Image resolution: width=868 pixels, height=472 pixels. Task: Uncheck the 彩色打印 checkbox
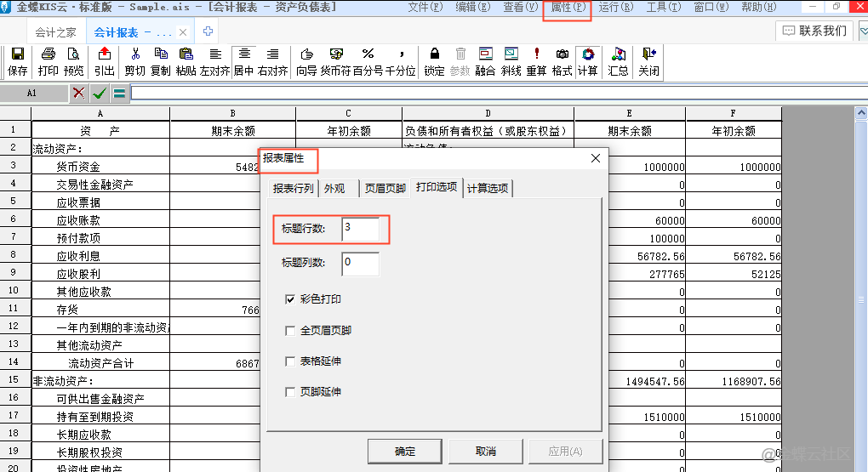coord(291,299)
